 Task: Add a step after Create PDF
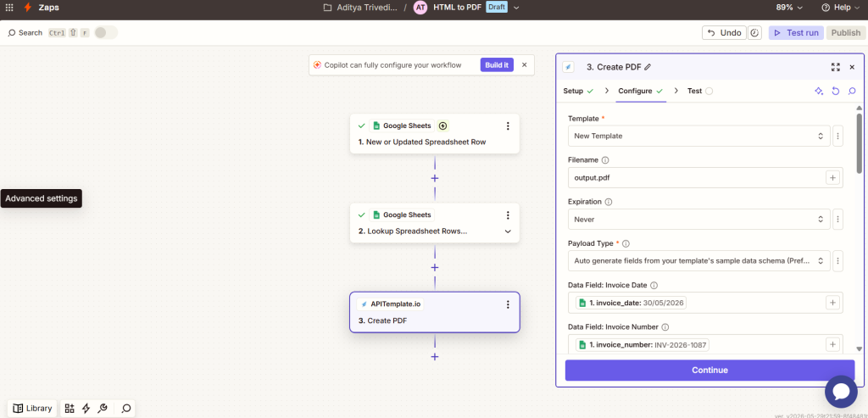point(435,357)
